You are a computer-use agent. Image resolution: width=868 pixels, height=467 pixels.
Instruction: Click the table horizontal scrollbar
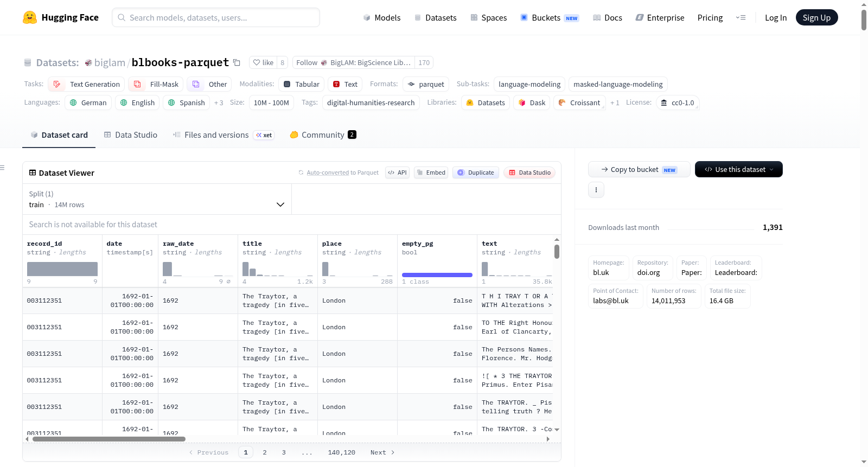pos(109,439)
